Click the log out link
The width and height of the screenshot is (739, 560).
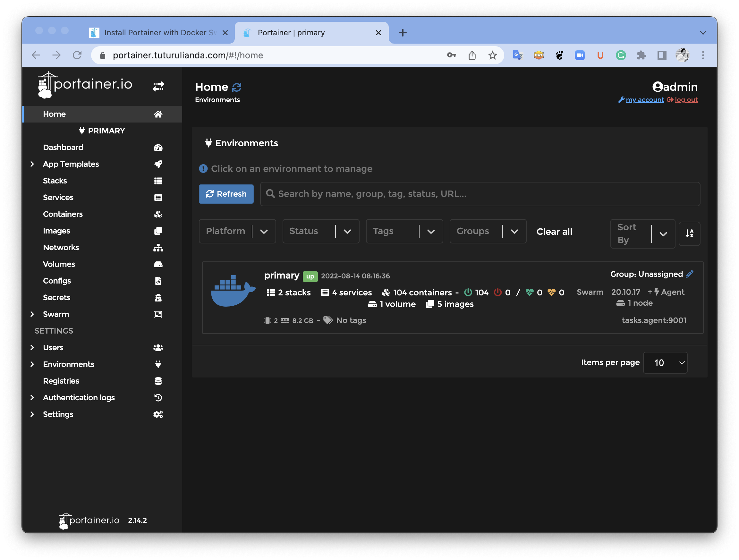(x=686, y=100)
